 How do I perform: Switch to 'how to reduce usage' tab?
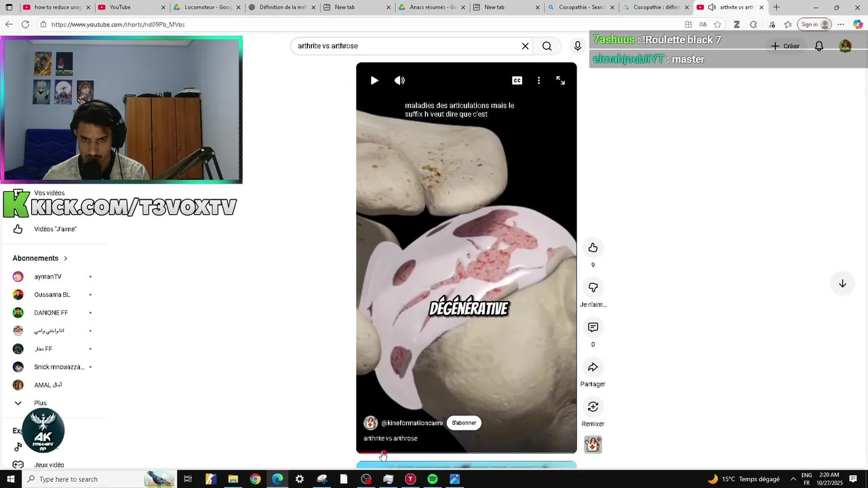[56, 7]
